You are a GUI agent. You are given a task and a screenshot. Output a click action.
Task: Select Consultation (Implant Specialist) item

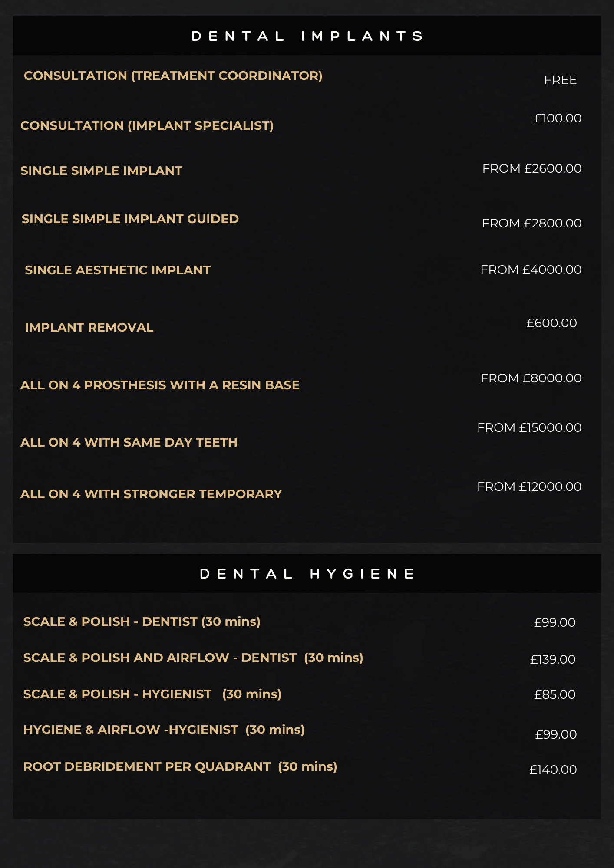click(147, 126)
